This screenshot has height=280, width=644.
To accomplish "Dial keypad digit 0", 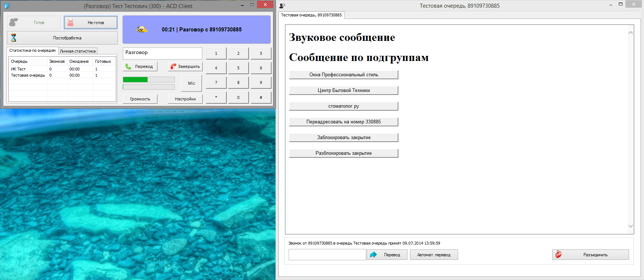I will [x=238, y=97].
